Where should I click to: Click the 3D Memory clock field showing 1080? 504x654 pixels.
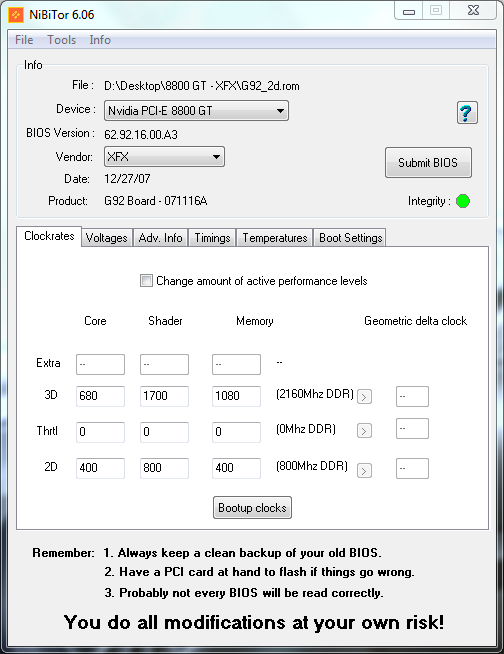coord(236,396)
